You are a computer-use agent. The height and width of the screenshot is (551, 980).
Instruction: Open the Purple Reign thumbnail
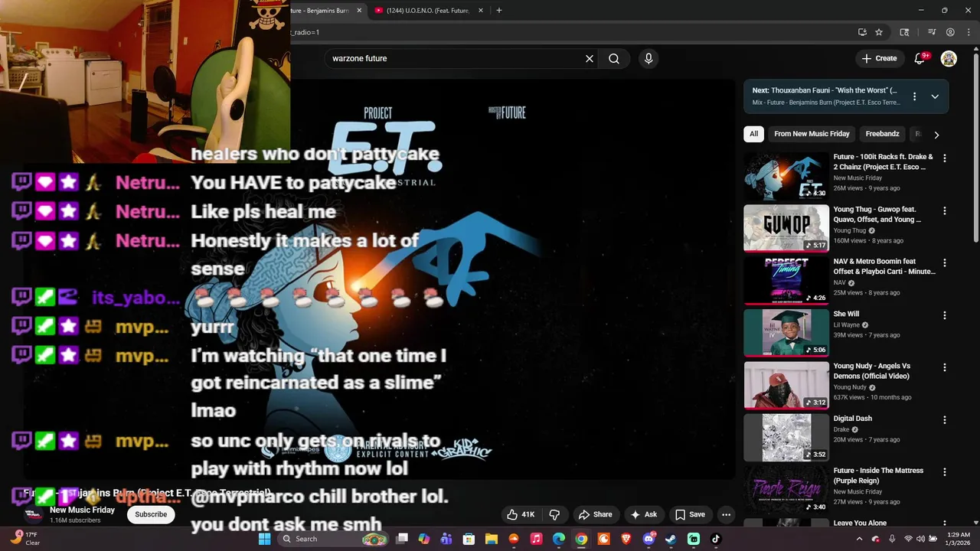(786, 489)
